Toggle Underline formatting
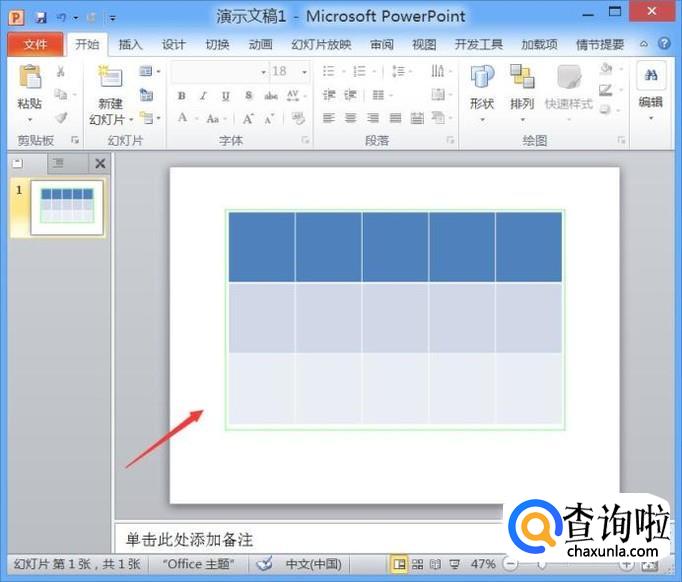Image resolution: width=682 pixels, height=582 pixels. click(x=225, y=96)
